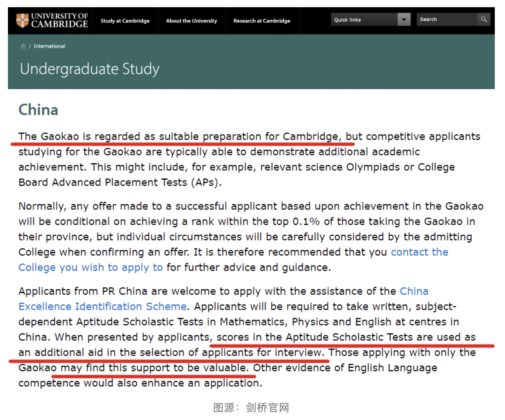Select About the University in navigation

[x=191, y=21]
